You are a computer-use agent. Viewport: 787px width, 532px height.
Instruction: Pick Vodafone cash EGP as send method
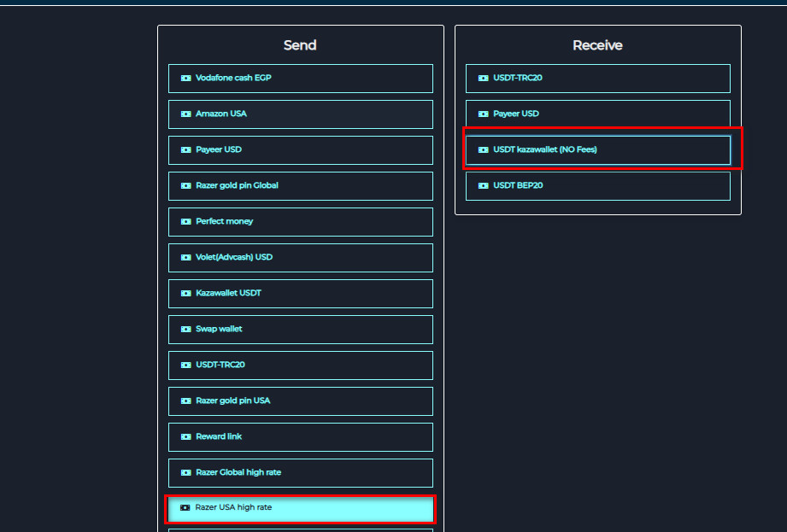(300, 78)
